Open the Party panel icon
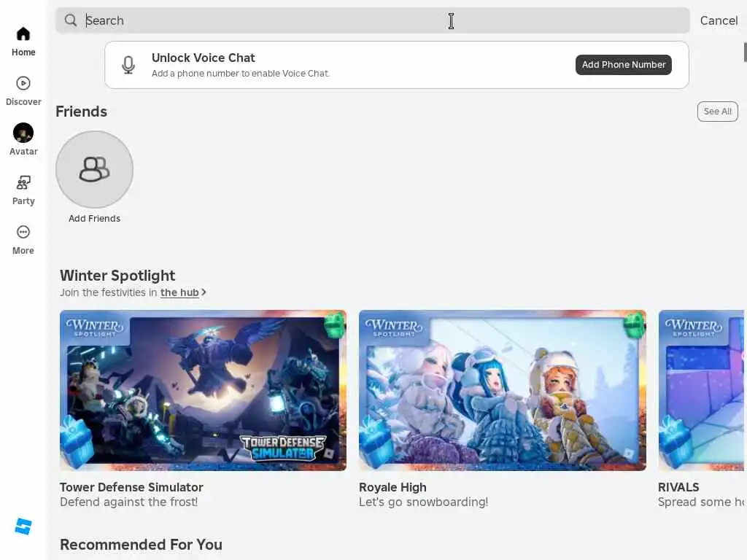This screenshot has width=747, height=560. coord(23,182)
